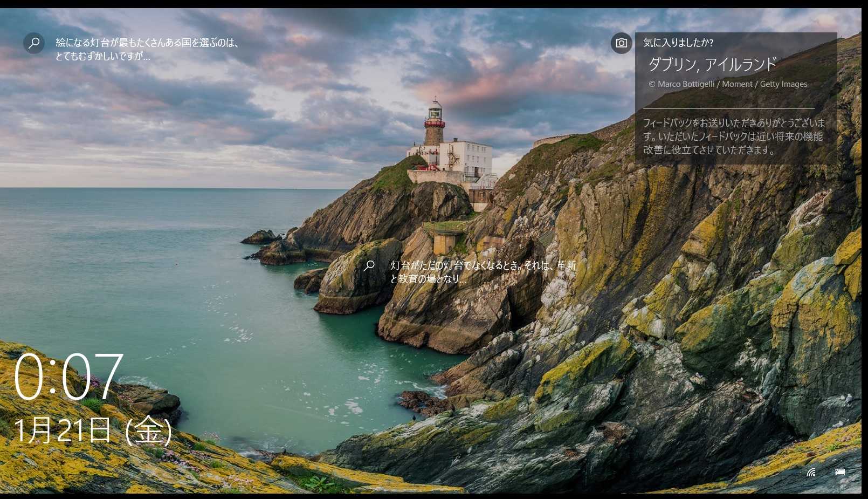Viewport: 868px width, 499px height.
Task: Click the Marco Bottigelli Getty Images credit
Action: 728,84
